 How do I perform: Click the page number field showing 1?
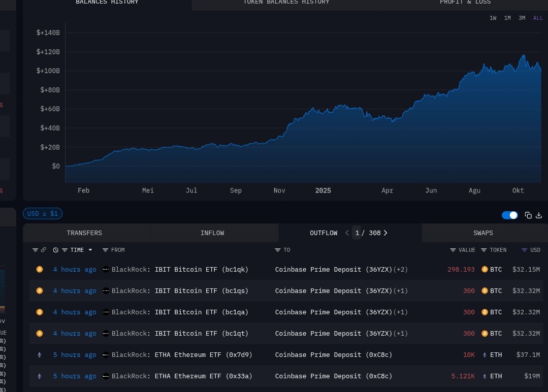[357, 233]
